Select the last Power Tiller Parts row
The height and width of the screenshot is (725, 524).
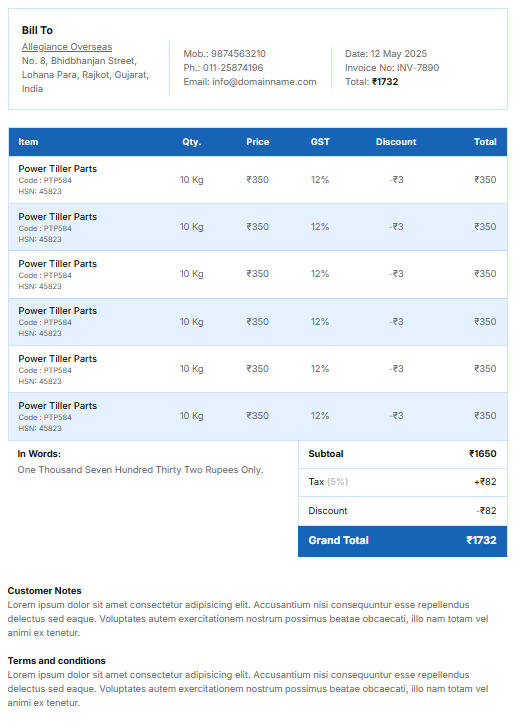coord(258,417)
